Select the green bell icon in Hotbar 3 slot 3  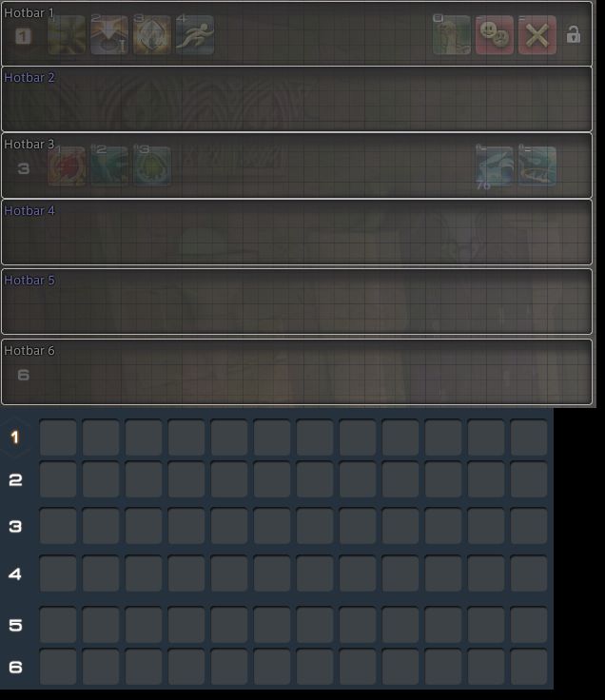pyautogui.click(x=152, y=166)
